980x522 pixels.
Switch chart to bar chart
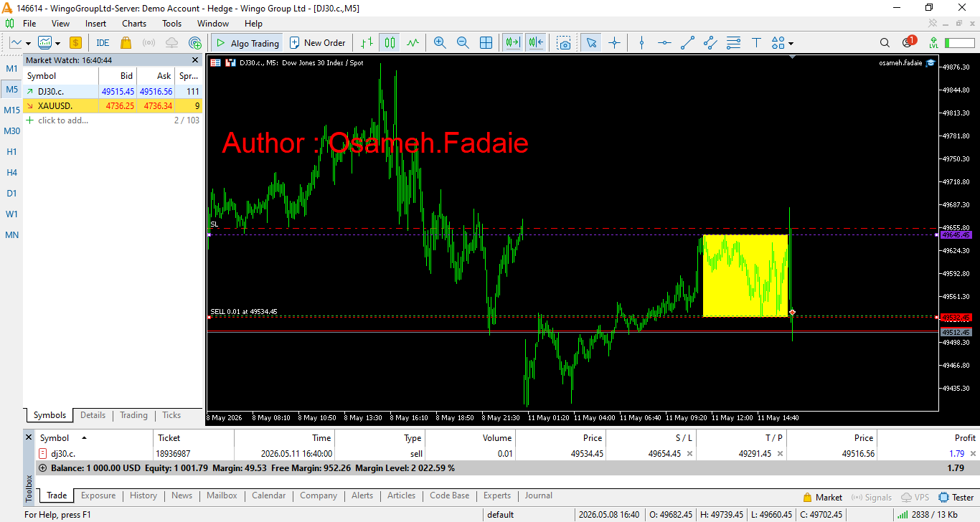[x=367, y=43]
